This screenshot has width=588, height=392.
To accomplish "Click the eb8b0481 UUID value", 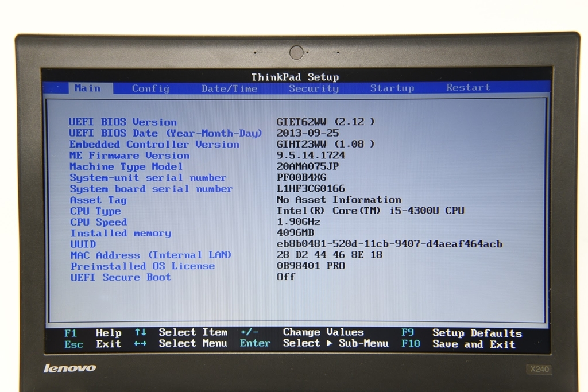I will [389, 244].
